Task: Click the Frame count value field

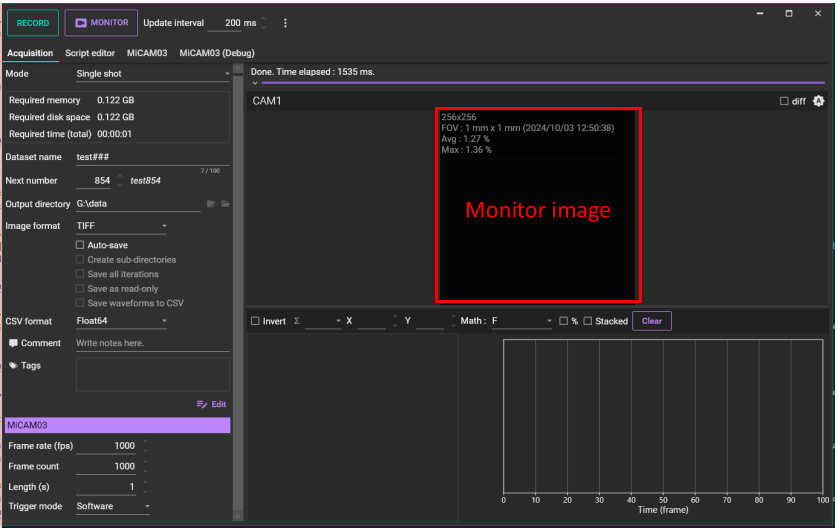Action: (x=106, y=466)
